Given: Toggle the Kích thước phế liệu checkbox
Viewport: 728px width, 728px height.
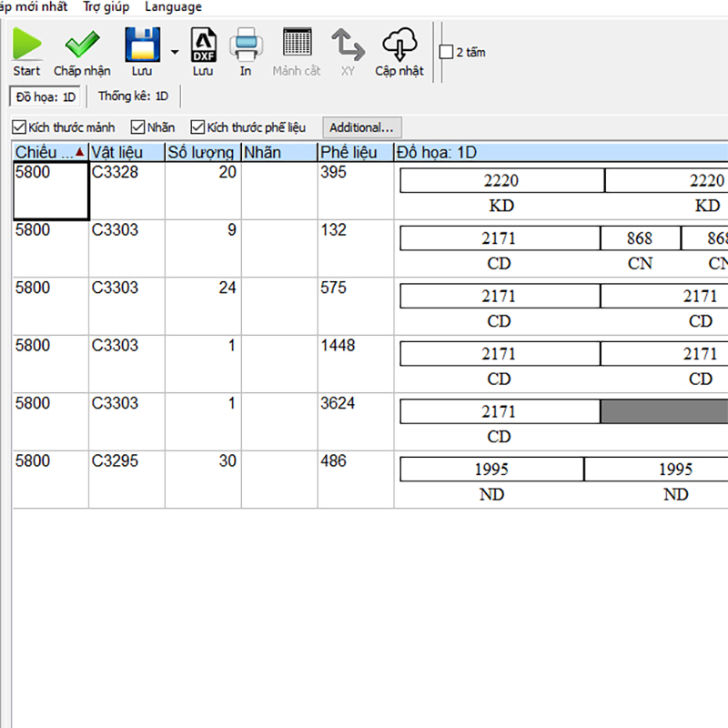Looking at the screenshot, I should (197, 127).
